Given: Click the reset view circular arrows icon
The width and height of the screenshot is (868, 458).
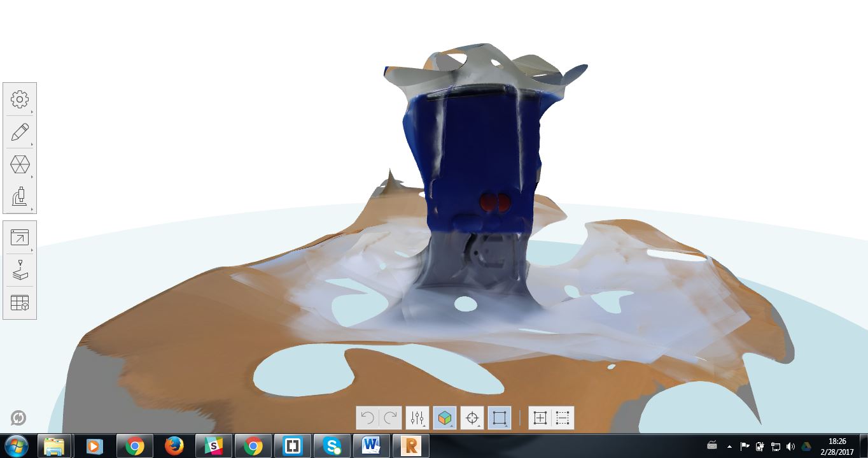Looking at the screenshot, I should [x=18, y=418].
